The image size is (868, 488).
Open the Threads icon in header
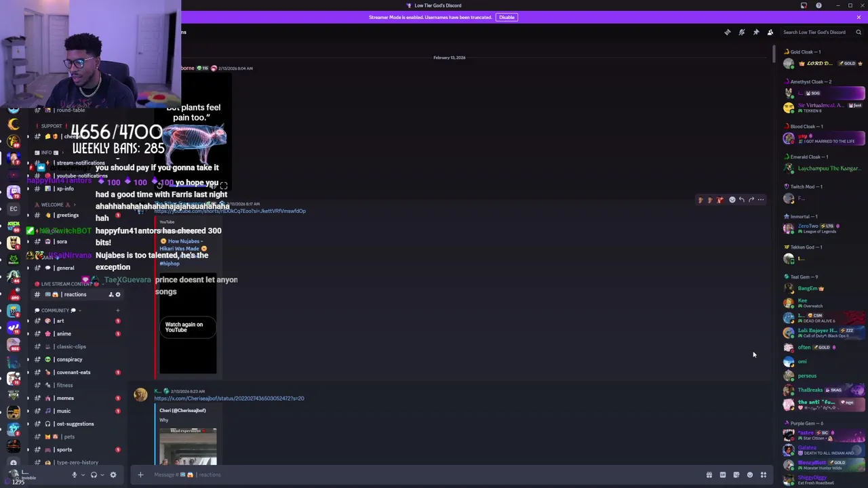point(728,32)
